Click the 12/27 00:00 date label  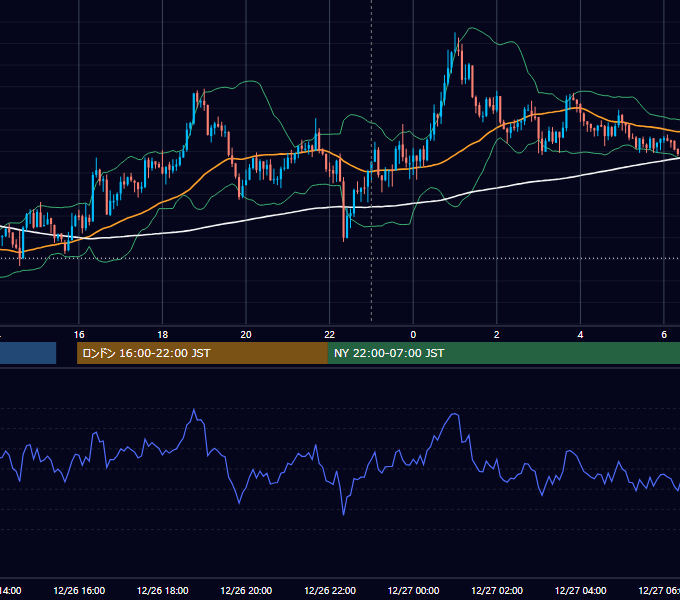(x=413, y=590)
